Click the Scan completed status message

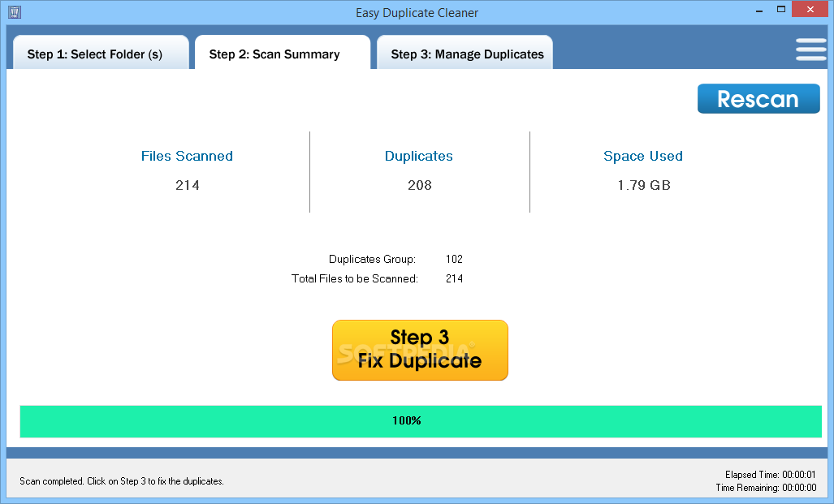pos(121,481)
